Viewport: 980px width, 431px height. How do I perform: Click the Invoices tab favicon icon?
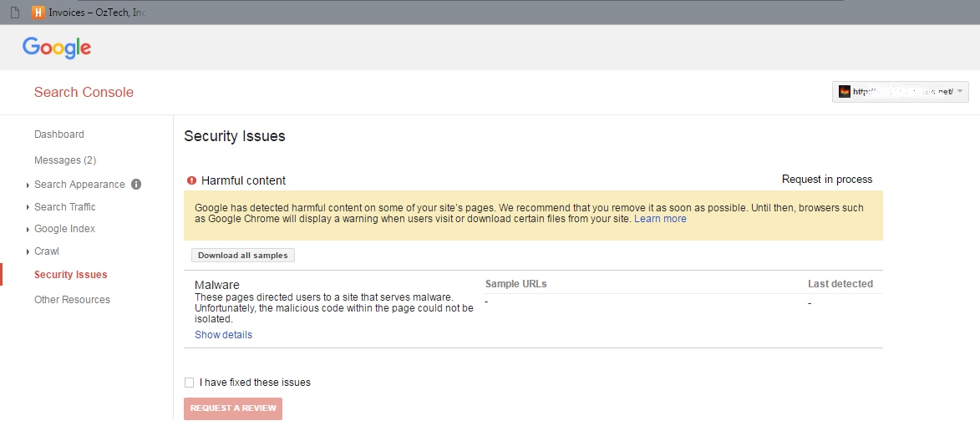(x=38, y=12)
